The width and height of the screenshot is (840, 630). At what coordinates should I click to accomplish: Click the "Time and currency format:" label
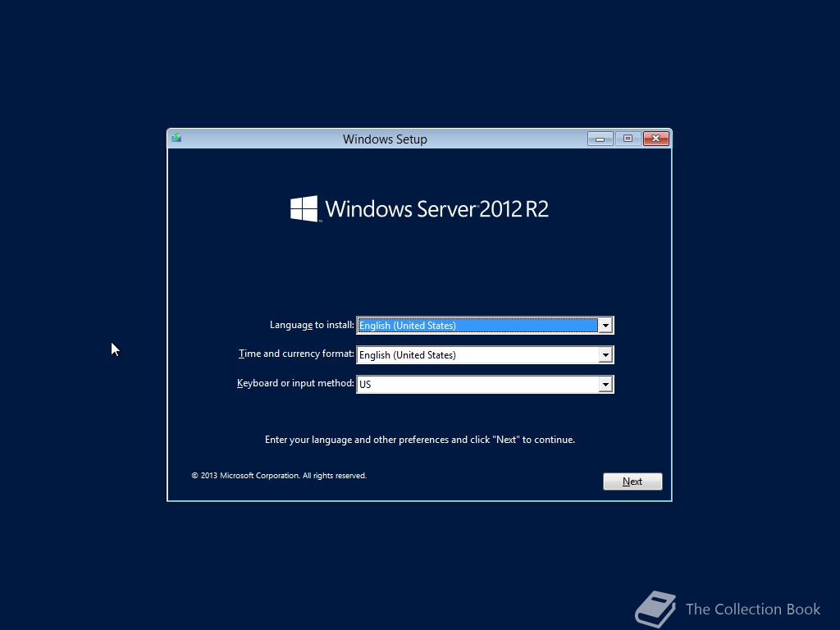tap(296, 354)
